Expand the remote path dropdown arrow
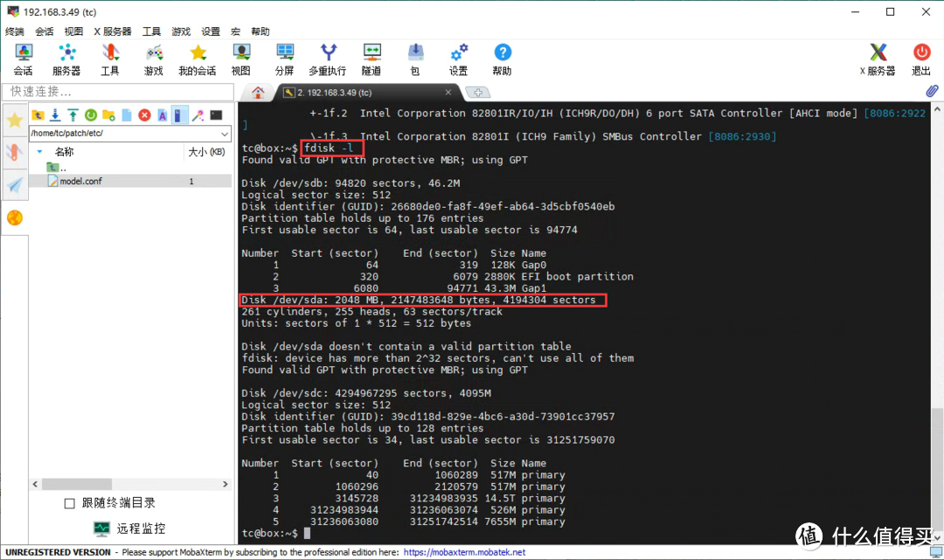 point(225,134)
